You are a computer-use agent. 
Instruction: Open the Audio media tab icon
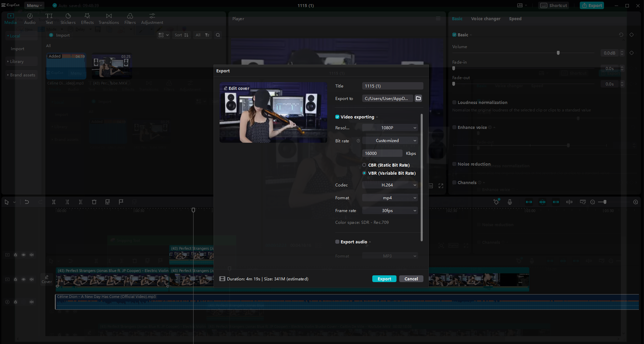[30, 16]
